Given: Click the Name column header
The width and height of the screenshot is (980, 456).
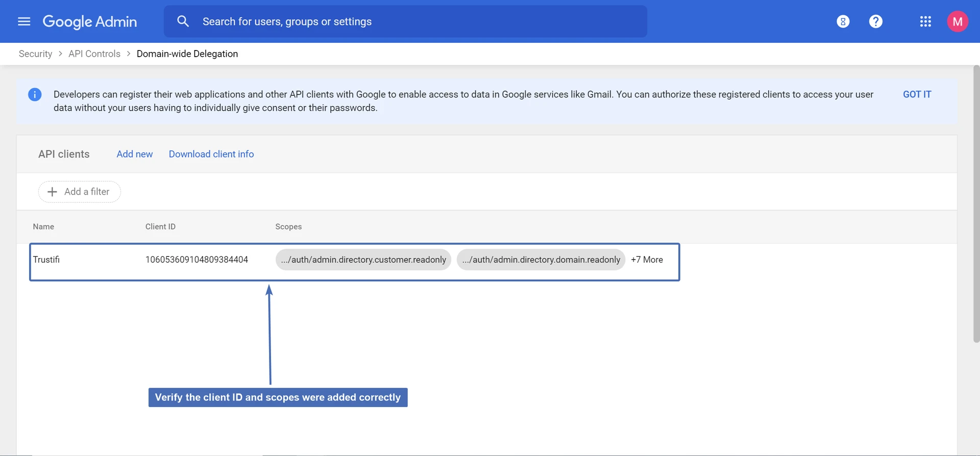Looking at the screenshot, I should [43, 227].
